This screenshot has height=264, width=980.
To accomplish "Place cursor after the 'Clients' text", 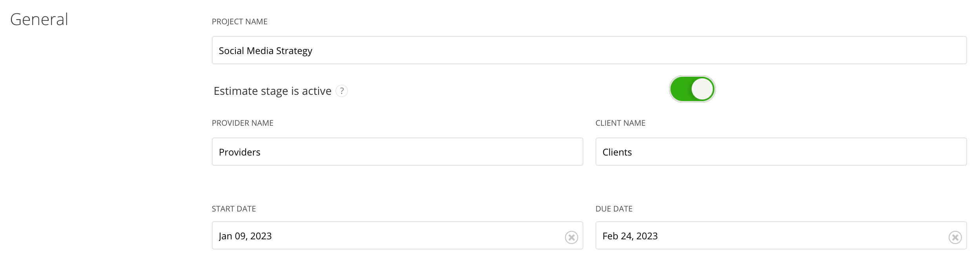I will pos(633,152).
